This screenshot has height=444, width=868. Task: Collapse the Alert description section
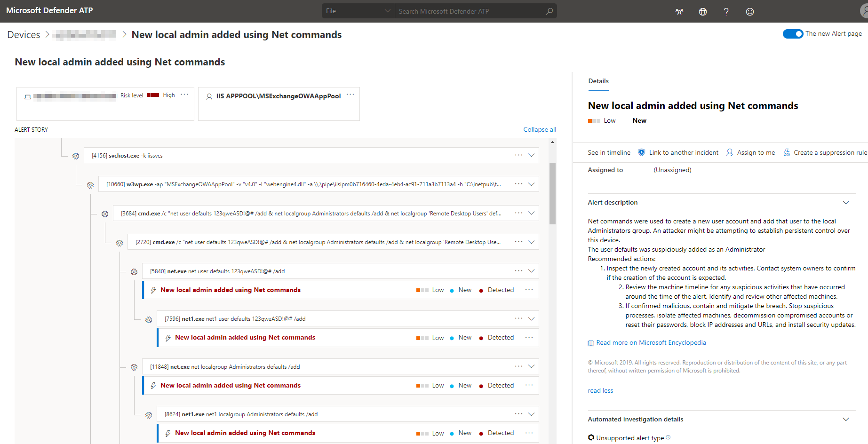pyautogui.click(x=846, y=202)
